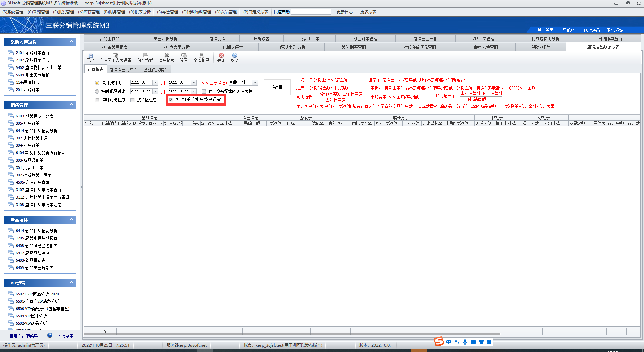Click document icon for 3108-店铺补货申请单汇总
Screen dimensions: 644x352
coord(11,204)
